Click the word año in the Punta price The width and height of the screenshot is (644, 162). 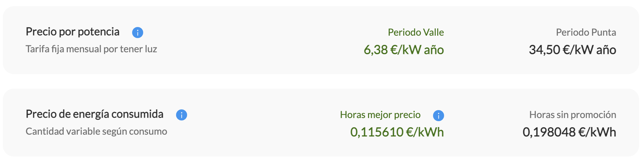[x=606, y=50]
